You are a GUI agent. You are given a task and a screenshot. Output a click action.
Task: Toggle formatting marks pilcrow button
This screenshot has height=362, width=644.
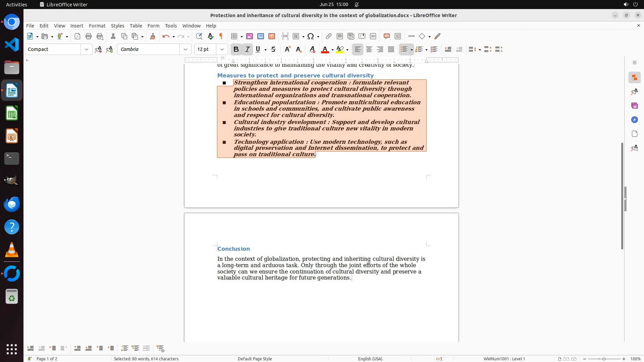pos(221,36)
